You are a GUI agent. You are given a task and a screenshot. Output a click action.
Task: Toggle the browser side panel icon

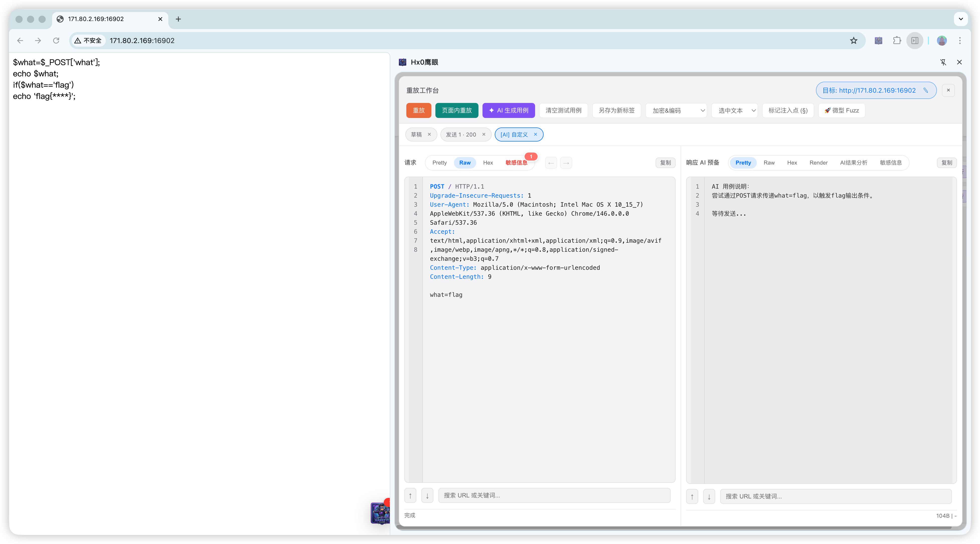pyautogui.click(x=915, y=41)
